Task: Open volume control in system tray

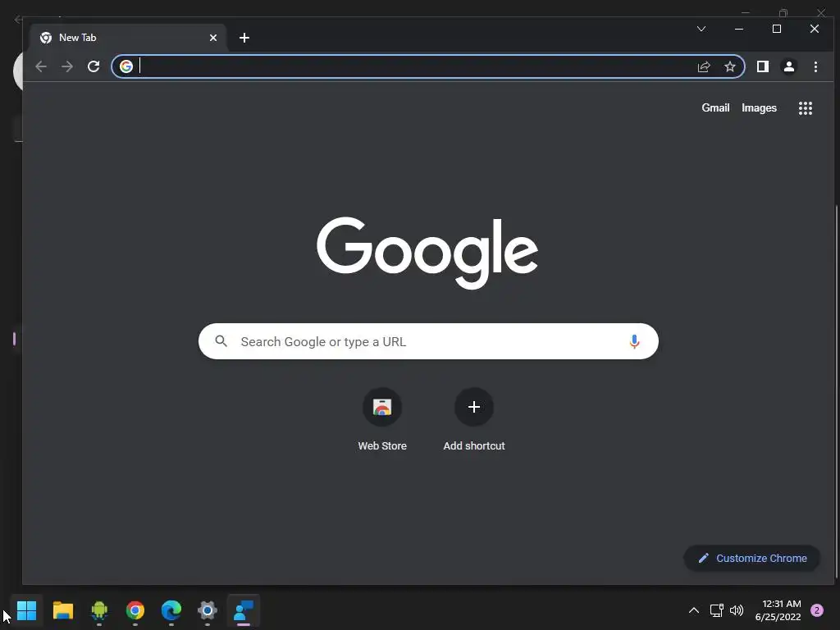Action: 737,610
